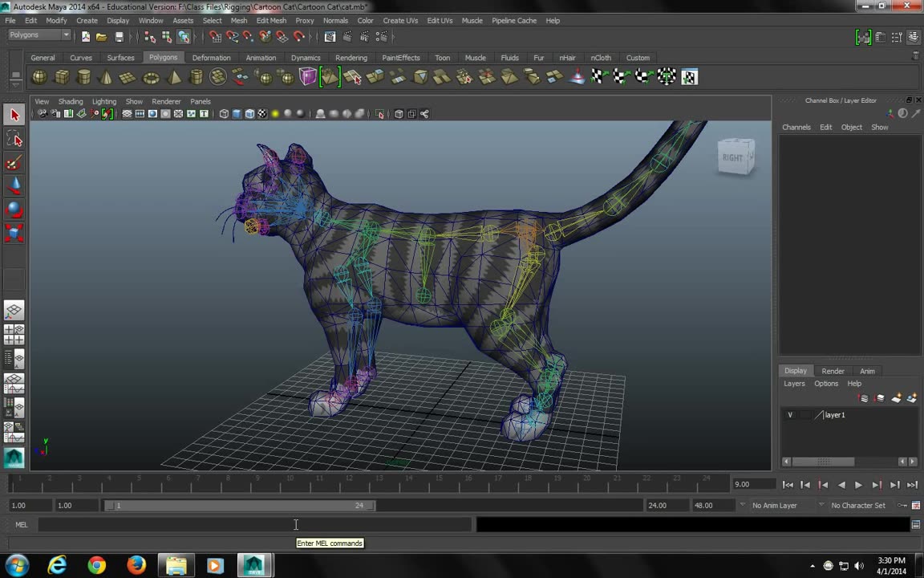Image resolution: width=924 pixels, height=578 pixels.
Task: Click the MEL command line field
Action: point(241,524)
